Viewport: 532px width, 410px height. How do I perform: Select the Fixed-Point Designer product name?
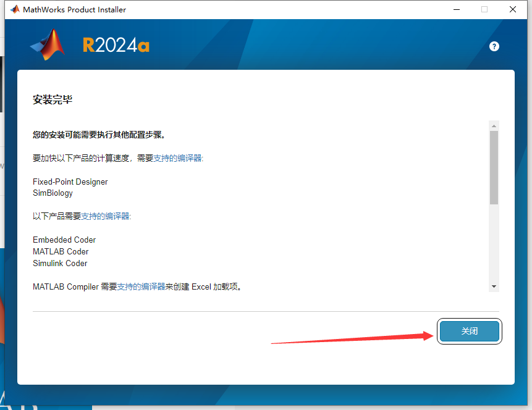[x=70, y=182]
